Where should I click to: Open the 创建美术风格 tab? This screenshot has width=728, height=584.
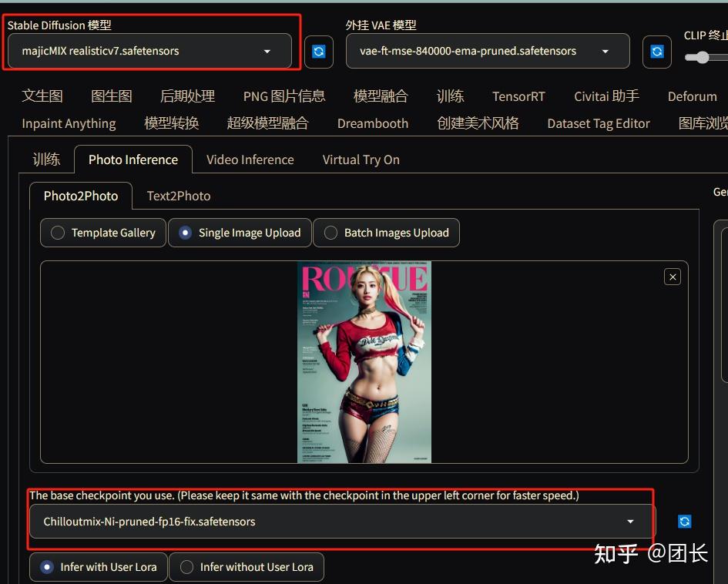coord(478,123)
